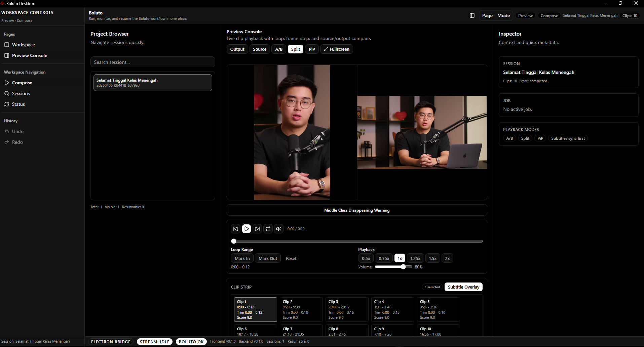Undo the last action in History
This screenshot has height=347, width=644.
(x=18, y=131)
